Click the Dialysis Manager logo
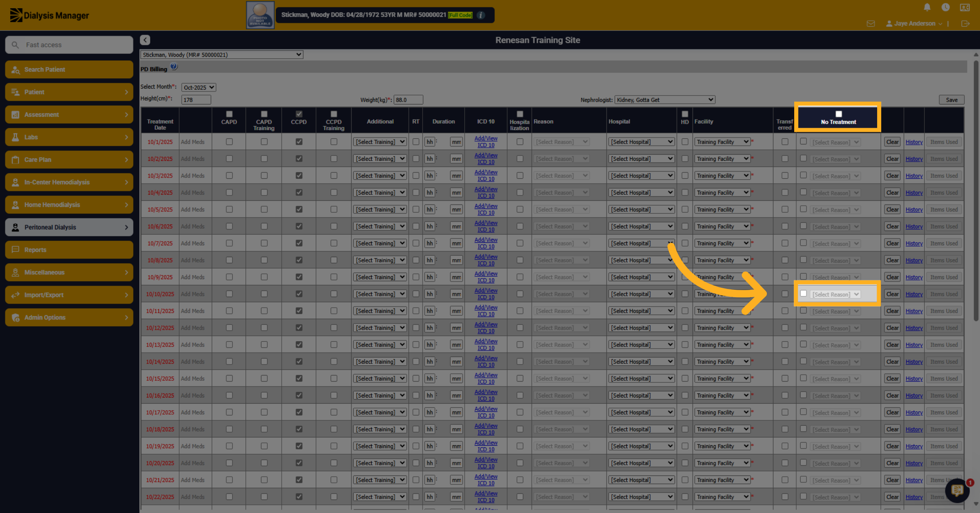This screenshot has height=513, width=980. (49, 15)
